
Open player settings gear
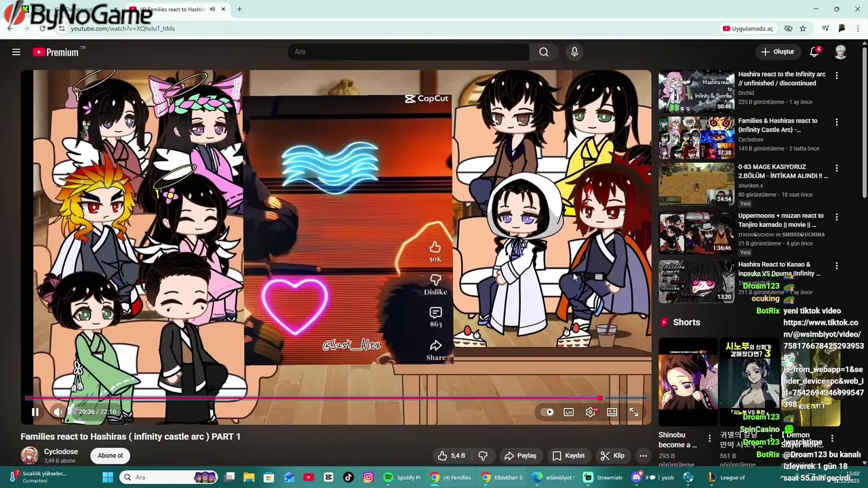[x=591, y=412]
